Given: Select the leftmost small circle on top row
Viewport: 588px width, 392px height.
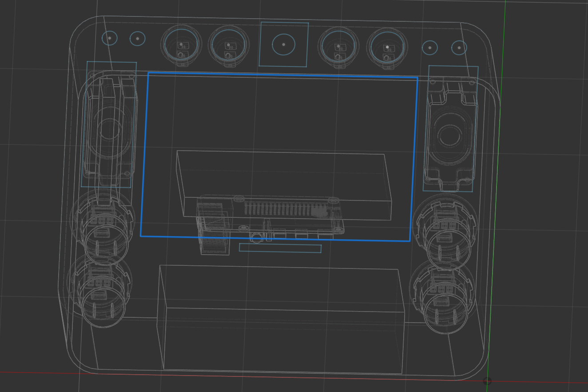Looking at the screenshot, I should pyautogui.click(x=109, y=38).
